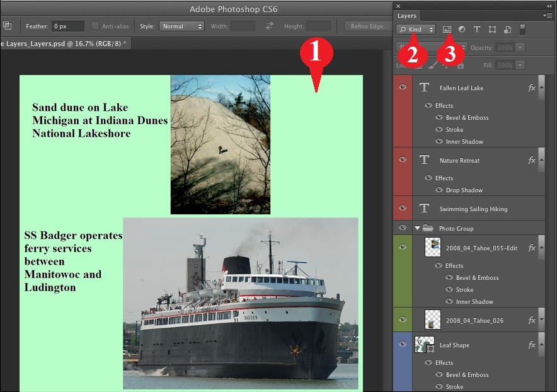Click the marquee tool icon in the options bar
Viewport: 557px width, 392px height.
pos(8,26)
